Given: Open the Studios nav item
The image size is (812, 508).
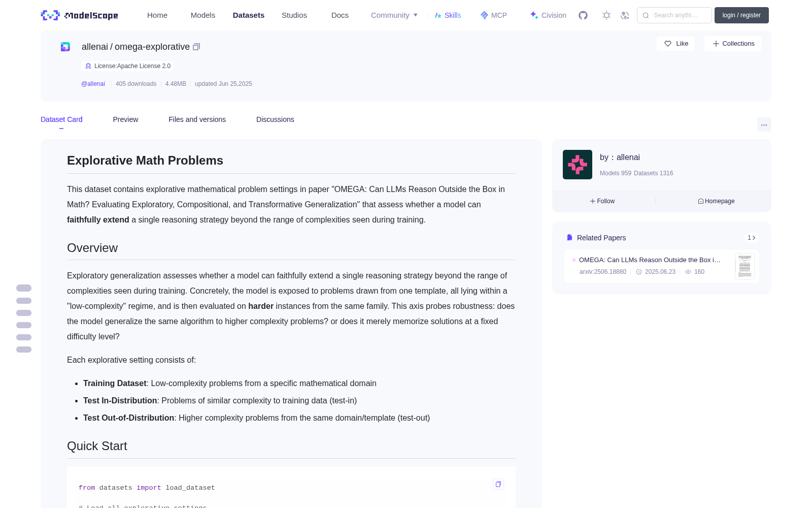Looking at the screenshot, I should [294, 15].
